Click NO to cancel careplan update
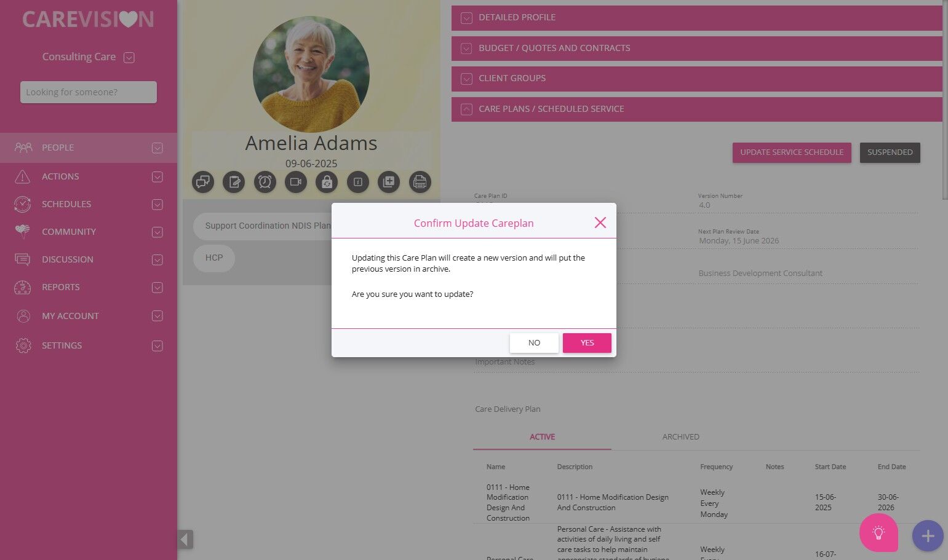The width and height of the screenshot is (948, 560). tap(534, 343)
